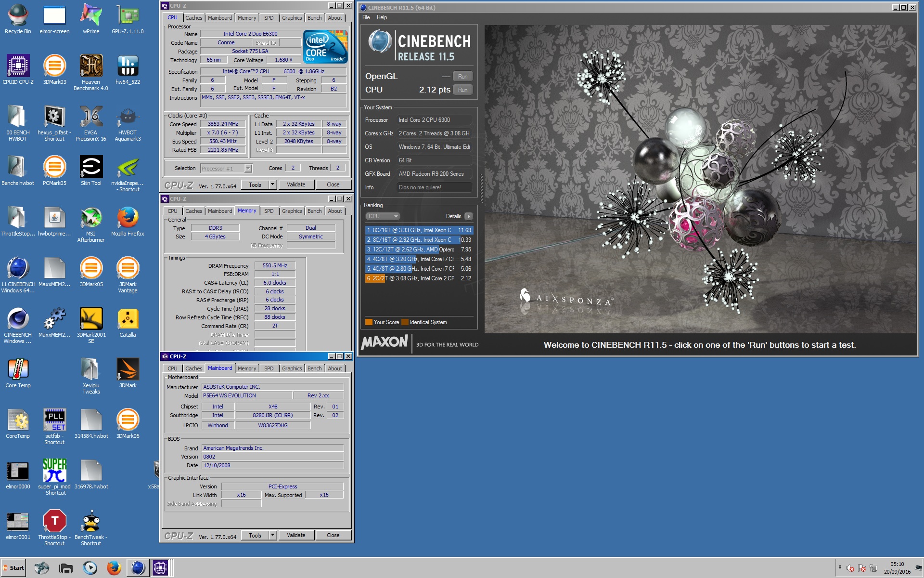Open the Catzilla desktop icon
This screenshot has width=924, height=578.
coord(128,323)
